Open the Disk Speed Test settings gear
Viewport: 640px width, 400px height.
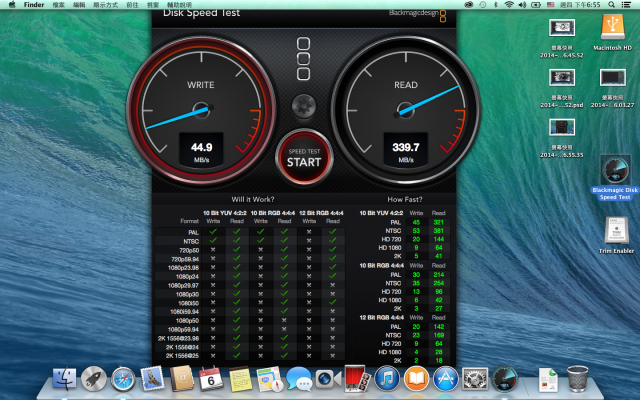coord(304,106)
